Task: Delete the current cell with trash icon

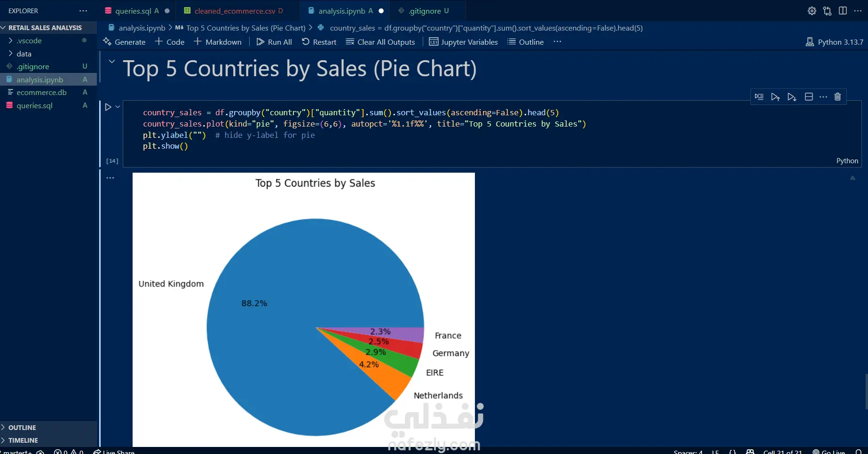Action: pos(837,97)
